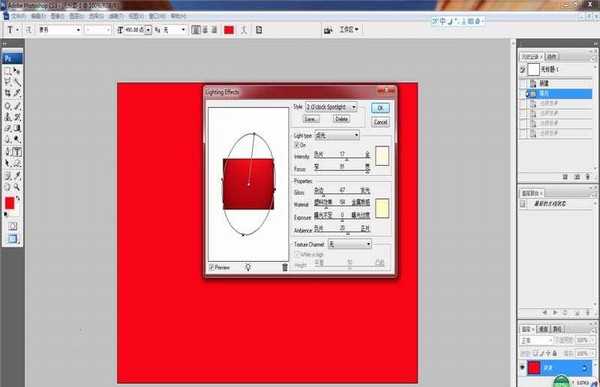This screenshot has height=387, width=600.
Task: Click the Intensity slider track
Action: [342, 158]
